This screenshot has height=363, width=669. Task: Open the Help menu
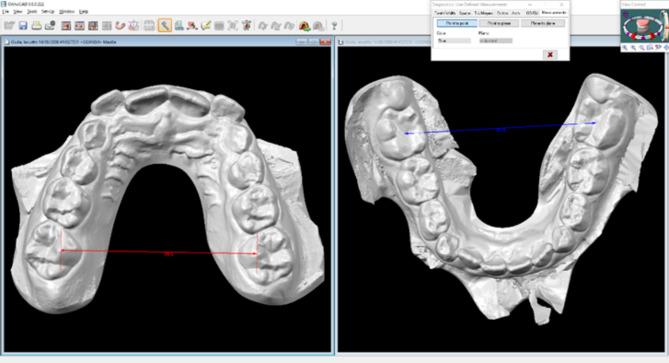click(x=84, y=12)
